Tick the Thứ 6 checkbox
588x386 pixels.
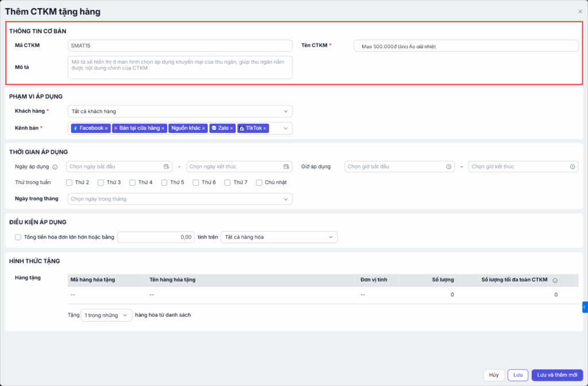point(196,183)
